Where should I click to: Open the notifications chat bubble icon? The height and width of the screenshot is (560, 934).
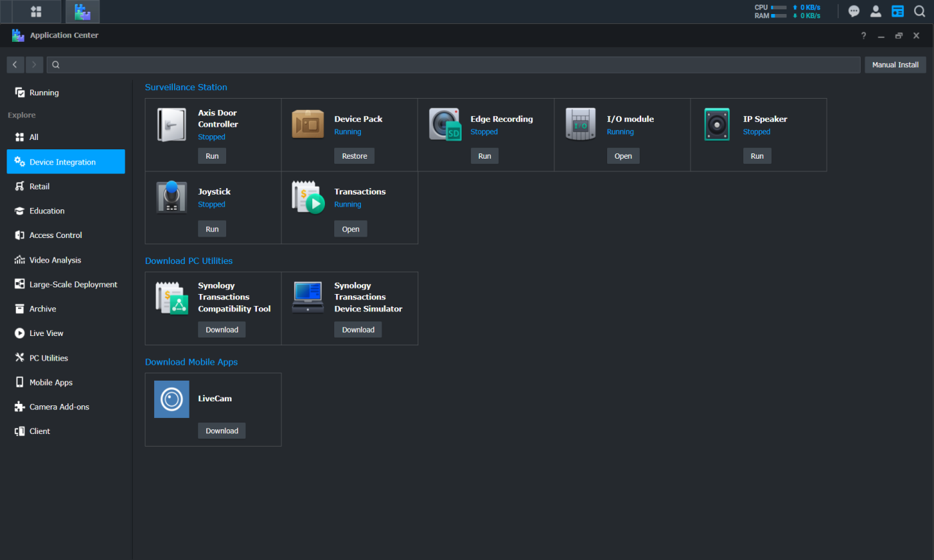pos(854,11)
